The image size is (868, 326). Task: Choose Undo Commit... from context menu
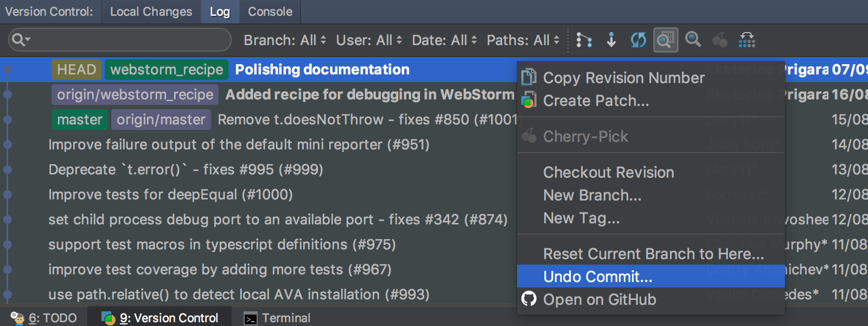(x=651, y=277)
